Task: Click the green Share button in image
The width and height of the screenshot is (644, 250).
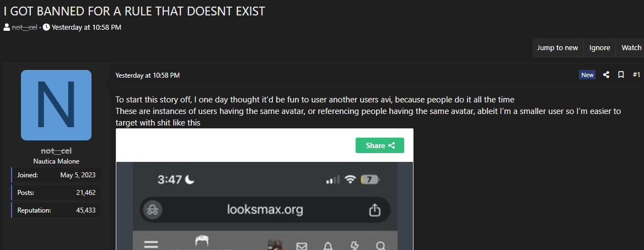Action: click(x=379, y=145)
